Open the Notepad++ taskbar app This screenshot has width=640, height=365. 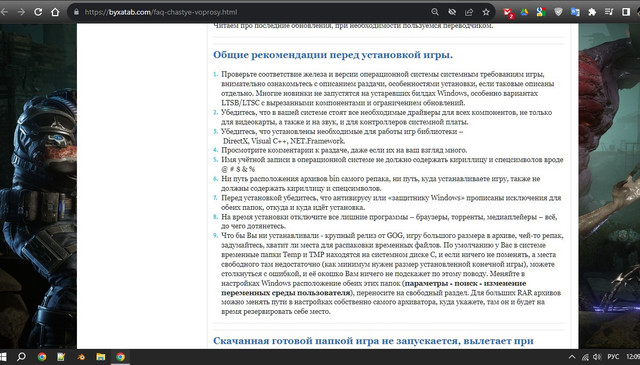61,357
